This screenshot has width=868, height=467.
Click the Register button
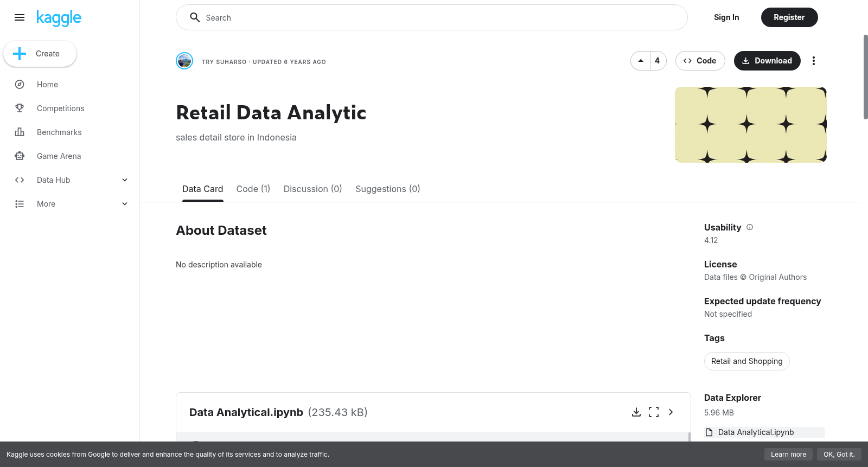point(789,17)
